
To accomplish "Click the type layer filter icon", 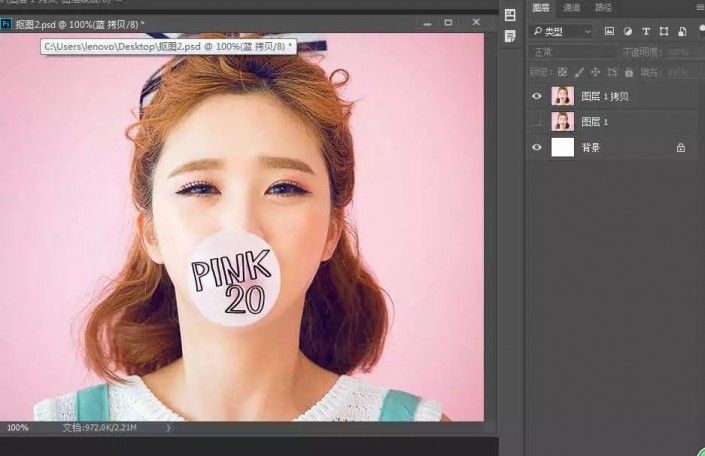I will click(x=645, y=31).
